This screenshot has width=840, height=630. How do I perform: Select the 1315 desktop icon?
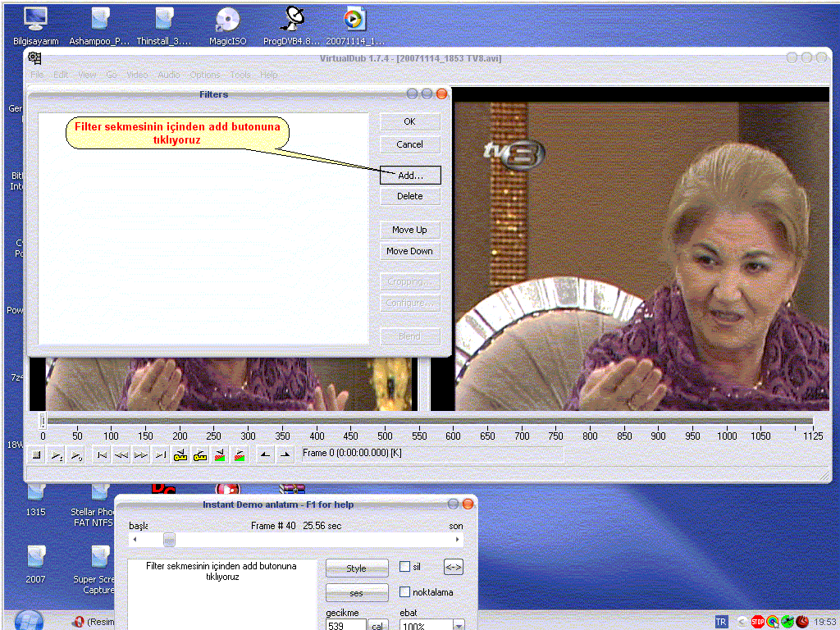click(x=35, y=501)
